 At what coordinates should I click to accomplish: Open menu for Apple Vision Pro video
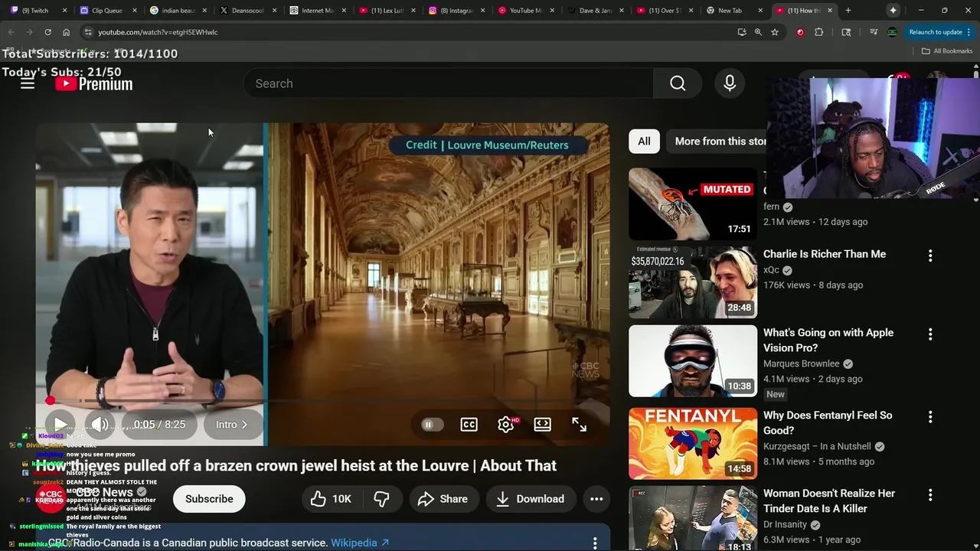pyautogui.click(x=930, y=334)
